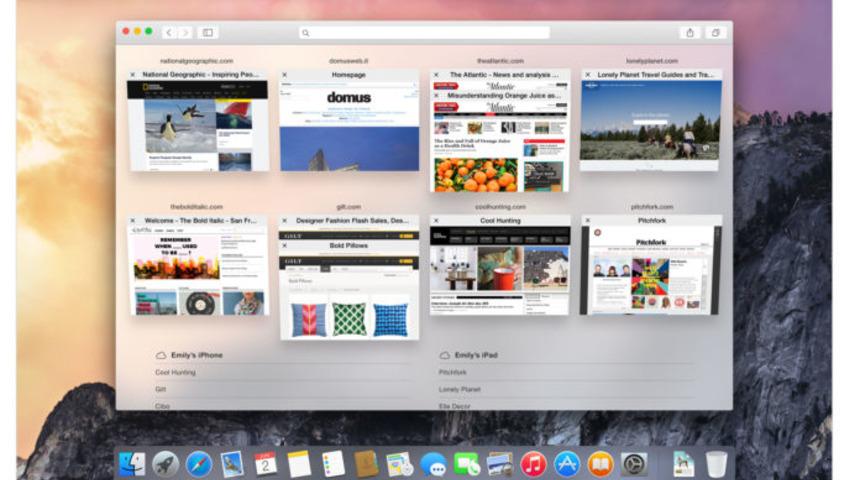Open System Preferences from the Dock
This screenshot has height=480, width=860.
tap(633, 464)
